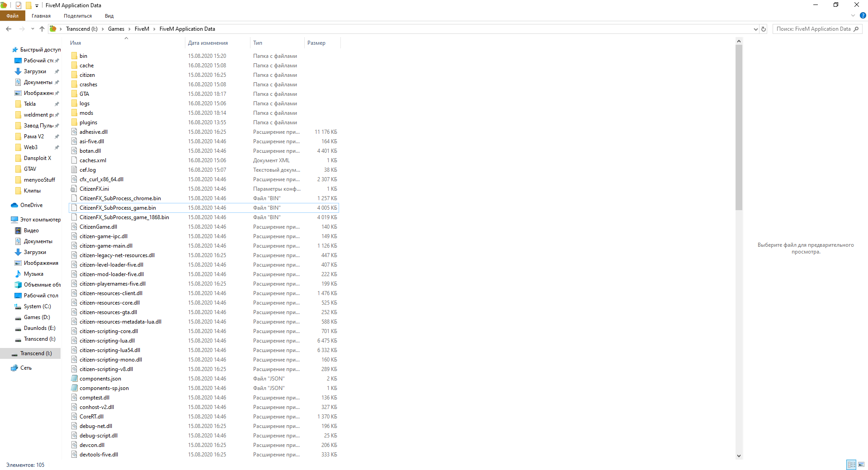Click the bin folder icon
This screenshot has width=868, height=470.
pyautogui.click(x=74, y=56)
